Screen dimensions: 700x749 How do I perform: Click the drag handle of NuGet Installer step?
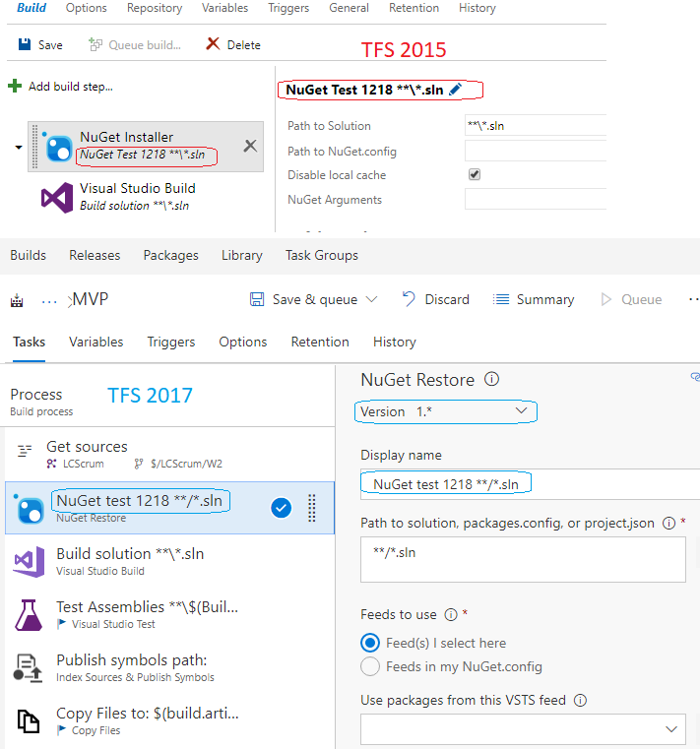[x=34, y=147]
